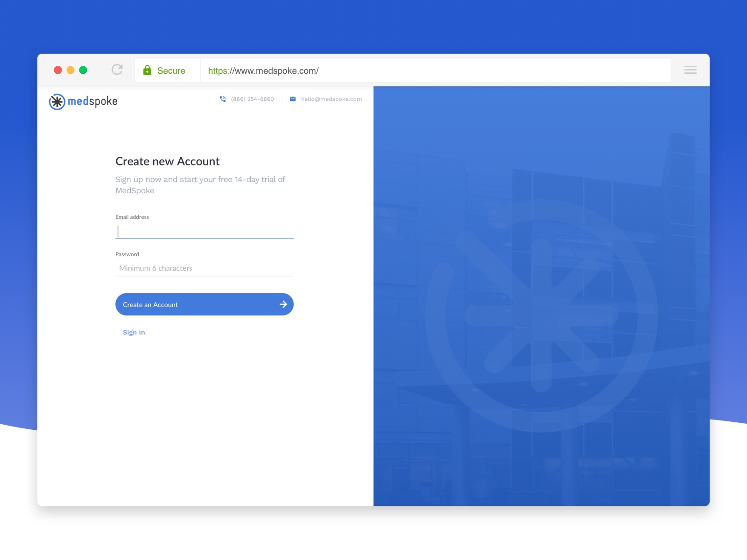The image size is (747, 560).
Task: Focus the URL https://www.medspoke.com/
Action: pos(263,70)
